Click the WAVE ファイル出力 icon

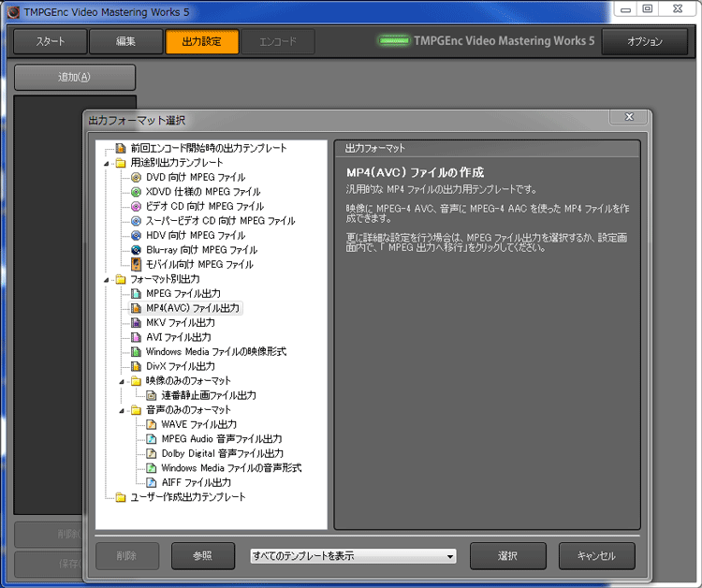[152, 424]
